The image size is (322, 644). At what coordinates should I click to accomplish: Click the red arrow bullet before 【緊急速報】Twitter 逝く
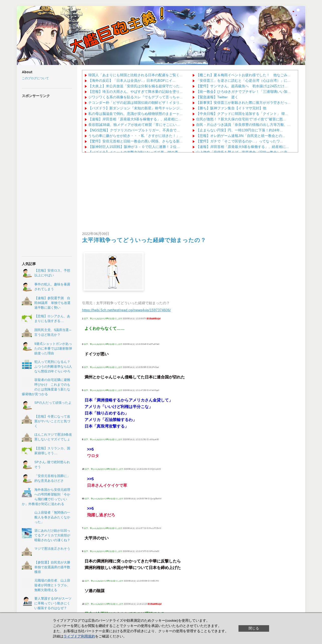coord(194,98)
